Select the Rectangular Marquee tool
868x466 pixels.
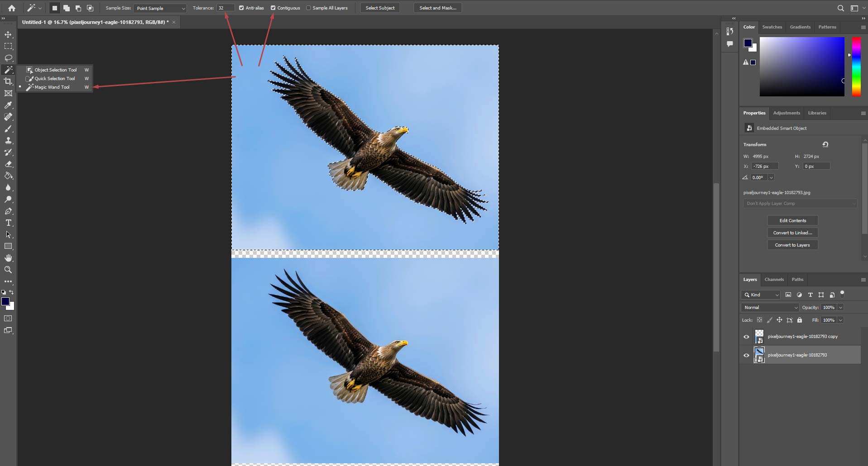[8, 46]
